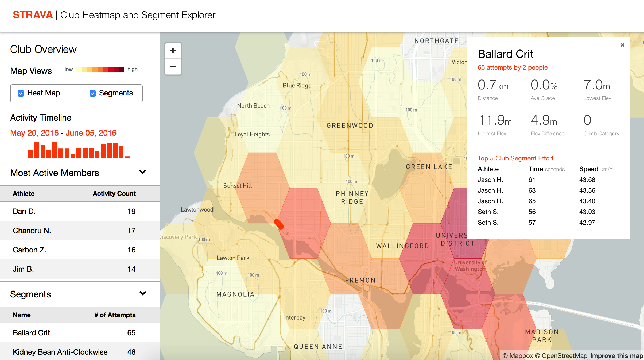Zoom out on the map
644x360 pixels.
(x=173, y=67)
